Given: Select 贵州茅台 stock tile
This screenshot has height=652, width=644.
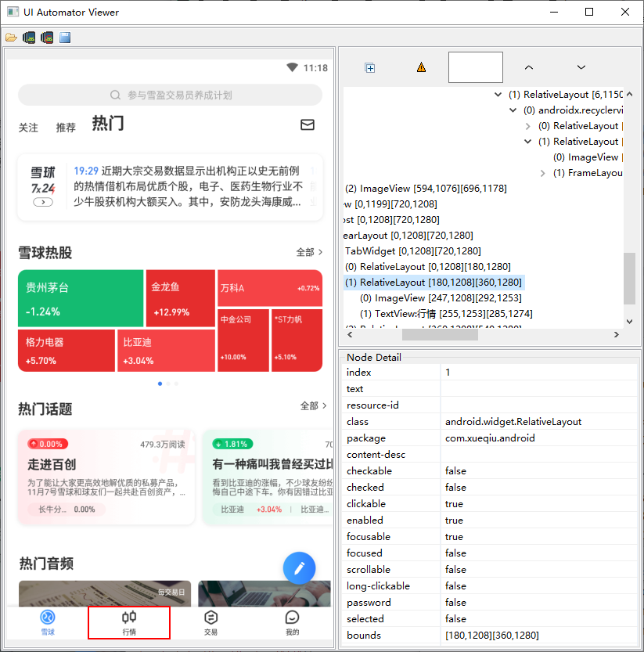Looking at the screenshot, I should (x=81, y=298).
